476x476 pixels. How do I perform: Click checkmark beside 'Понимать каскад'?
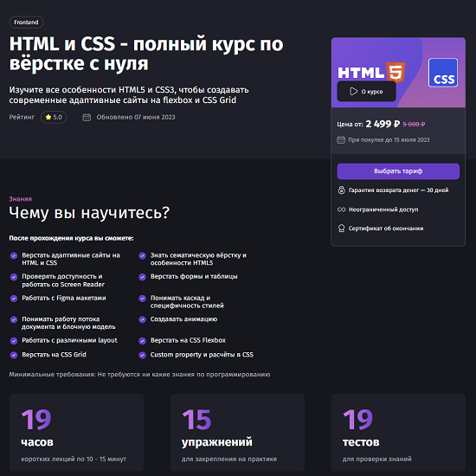[143, 299]
